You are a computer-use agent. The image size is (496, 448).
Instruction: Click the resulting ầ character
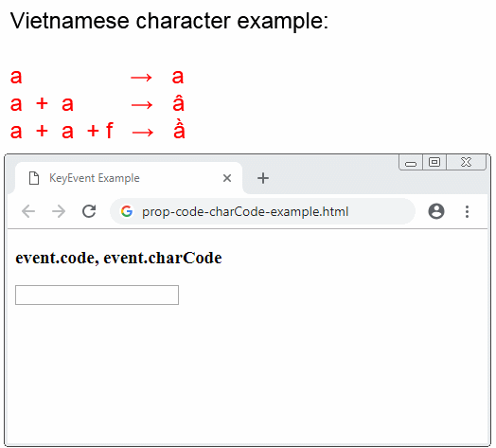point(179,129)
